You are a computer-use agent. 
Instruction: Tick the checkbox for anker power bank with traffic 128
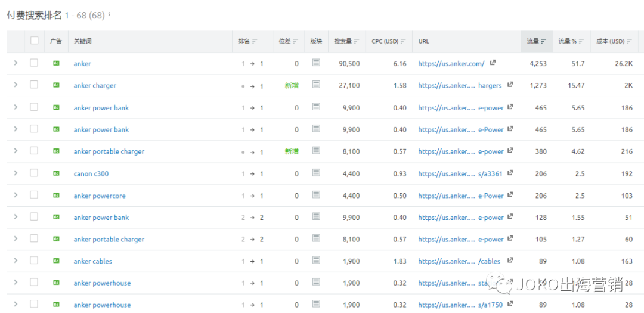click(34, 216)
